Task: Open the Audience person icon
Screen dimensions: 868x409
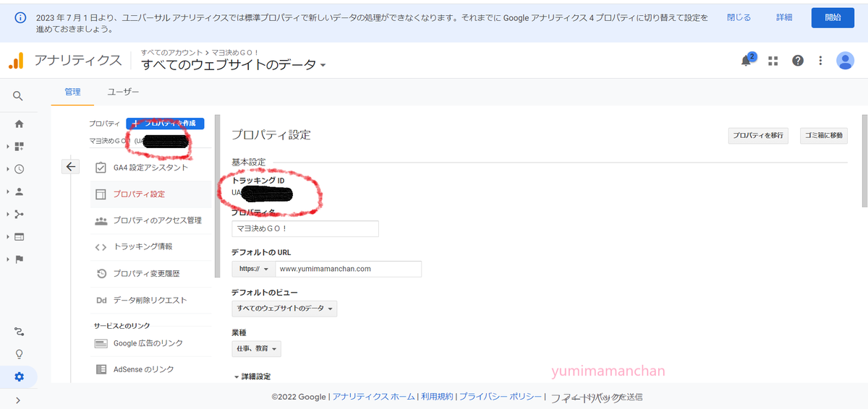Action: 19,191
